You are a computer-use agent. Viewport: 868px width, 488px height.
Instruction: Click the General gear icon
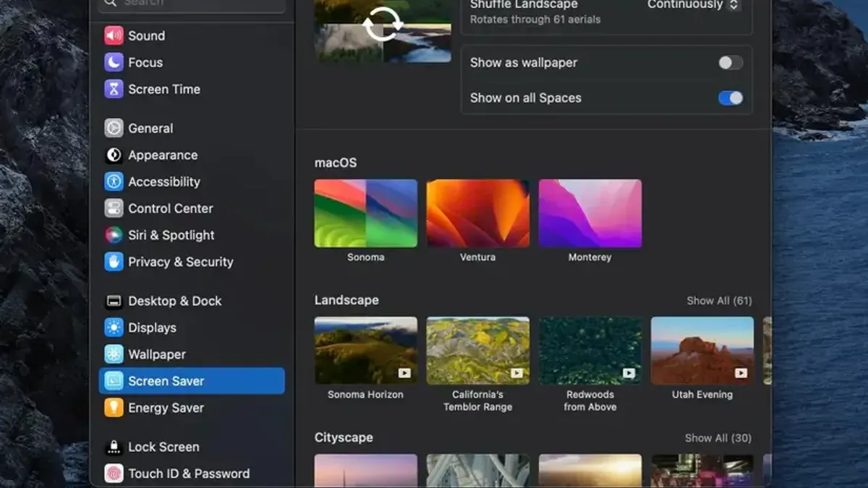pyautogui.click(x=114, y=128)
